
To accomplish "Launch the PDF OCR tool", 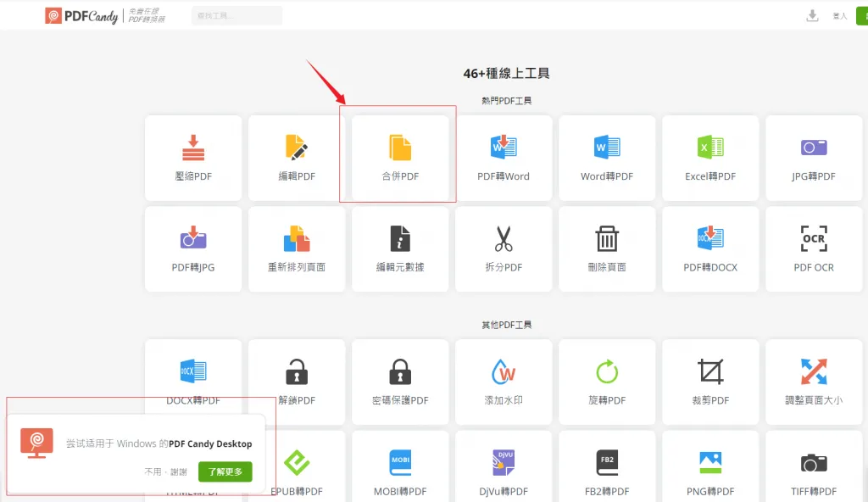I will click(814, 249).
